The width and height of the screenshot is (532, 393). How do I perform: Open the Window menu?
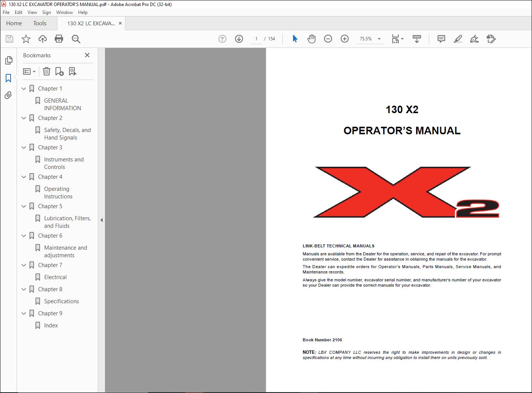click(65, 12)
